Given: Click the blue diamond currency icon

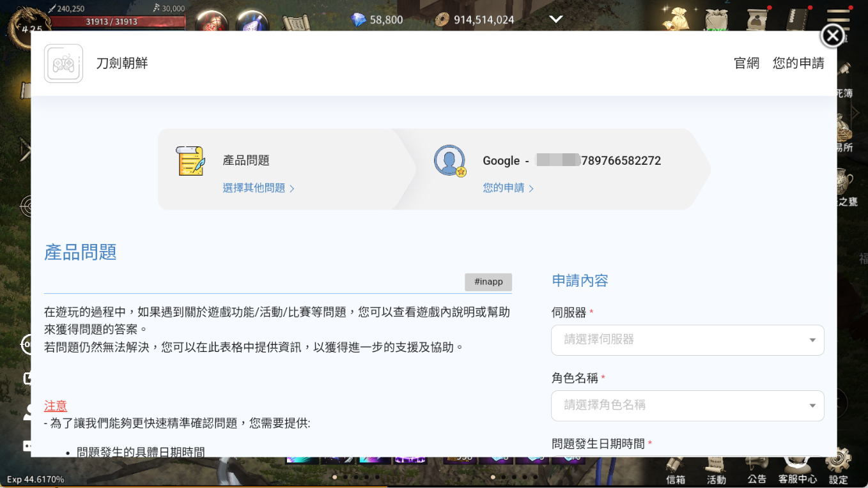Looking at the screenshot, I should tap(359, 20).
